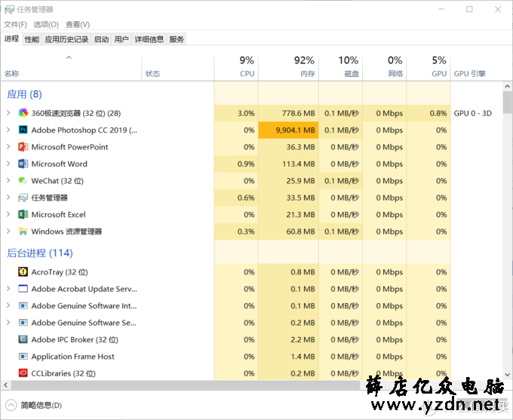This screenshot has width=513, height=420.
Task: Click the 778.6 MB memory value
Action: 299,113
